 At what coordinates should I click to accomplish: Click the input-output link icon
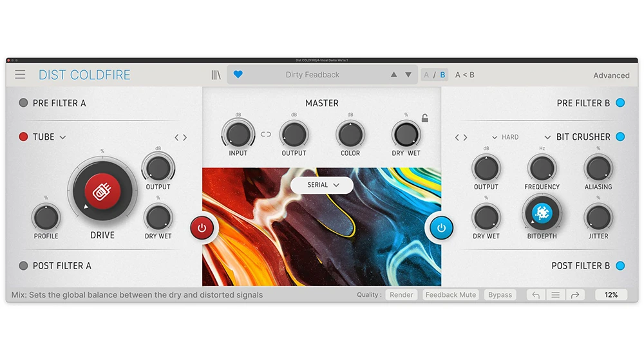click(x=266, y=135)
